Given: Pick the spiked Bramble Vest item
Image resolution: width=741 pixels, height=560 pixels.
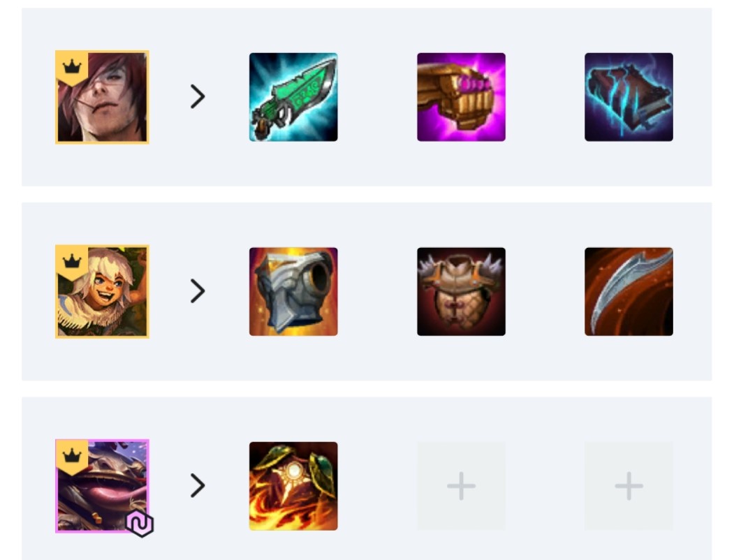Looking at the screenshot, I should [461, 292].
